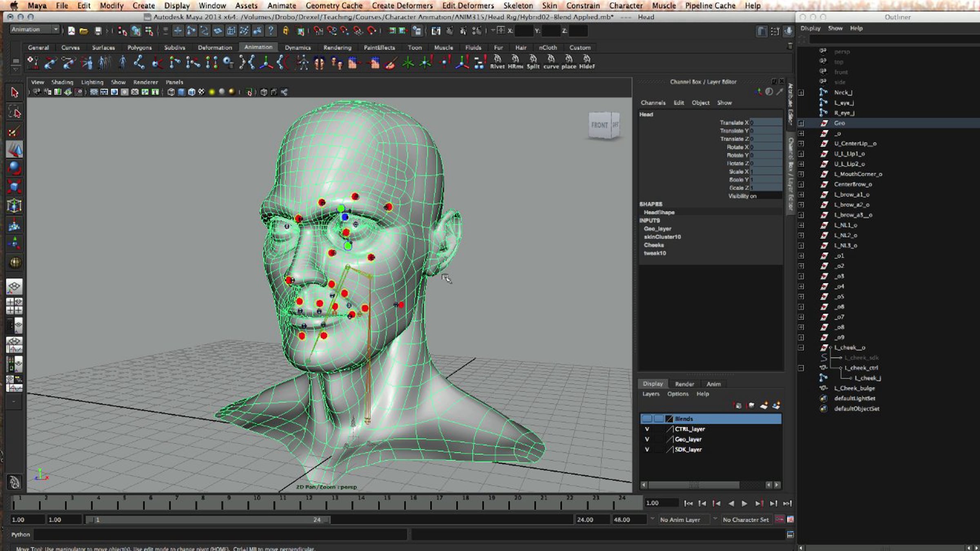The width and height of the screenshot is (980, 551).
Task: Toggle visibility of Geo_layer
Action: tap(647, 439)
